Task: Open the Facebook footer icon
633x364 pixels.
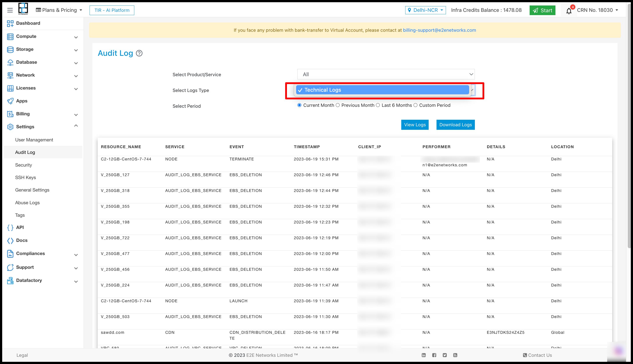Action: pos(434,355)
